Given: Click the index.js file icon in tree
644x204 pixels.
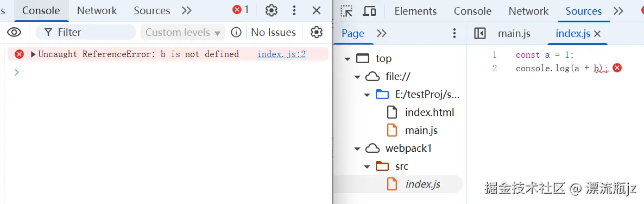Looking at the screenshot, I should 392,184.
